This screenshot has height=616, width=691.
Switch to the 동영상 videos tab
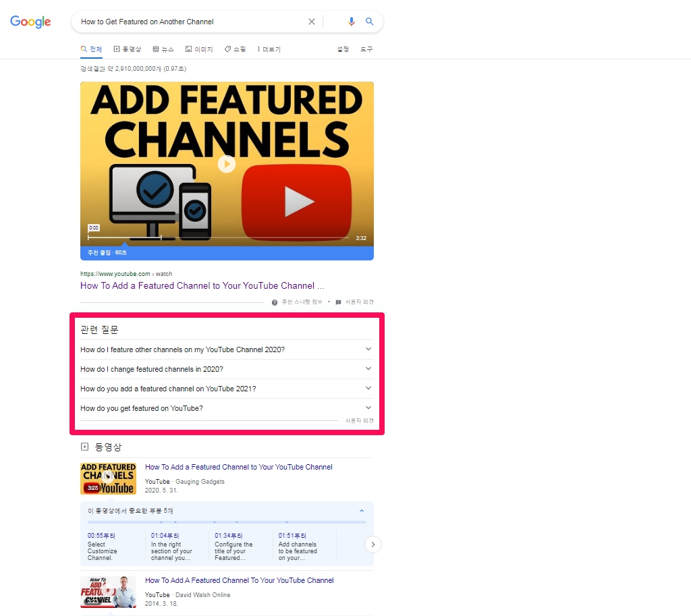coord(128,49)
